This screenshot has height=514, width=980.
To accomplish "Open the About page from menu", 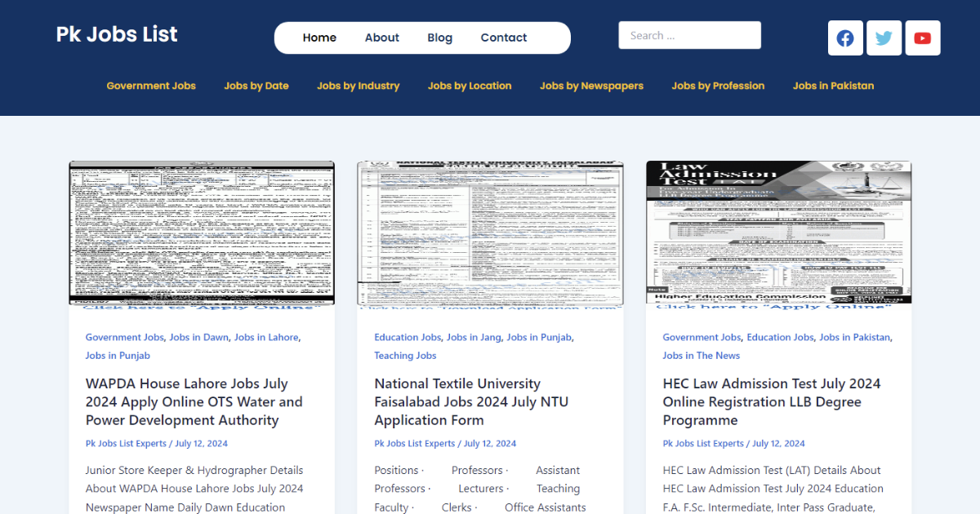I will coord(381,38).
